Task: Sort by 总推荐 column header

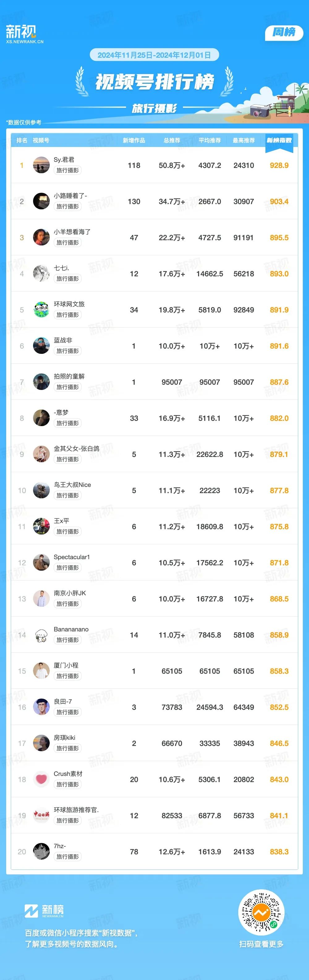Action: tap(172, 140)
